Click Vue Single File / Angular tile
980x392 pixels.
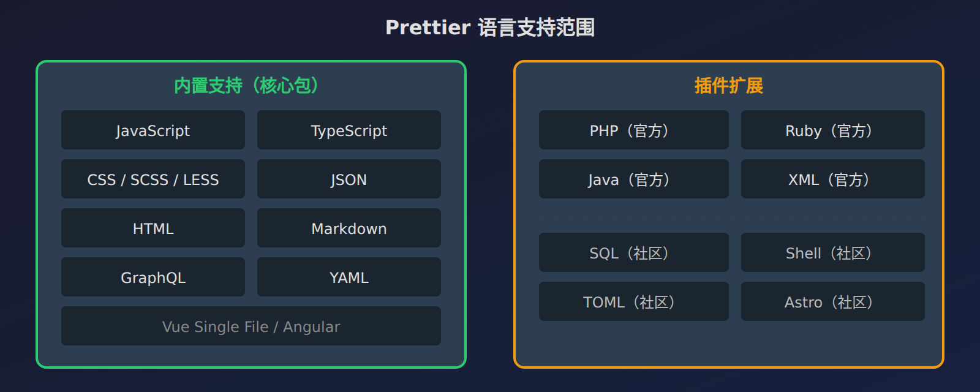pos(251,326)
